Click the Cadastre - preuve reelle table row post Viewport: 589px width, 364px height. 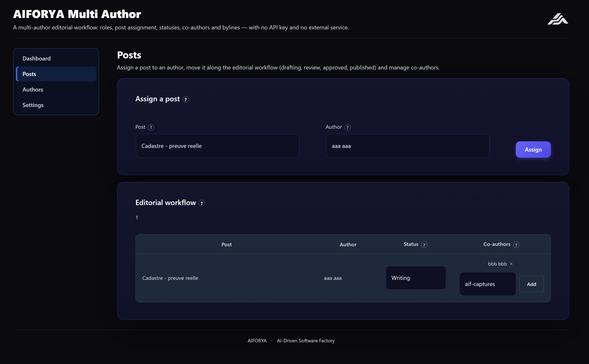pyautogui.click(x=170, y=278)
